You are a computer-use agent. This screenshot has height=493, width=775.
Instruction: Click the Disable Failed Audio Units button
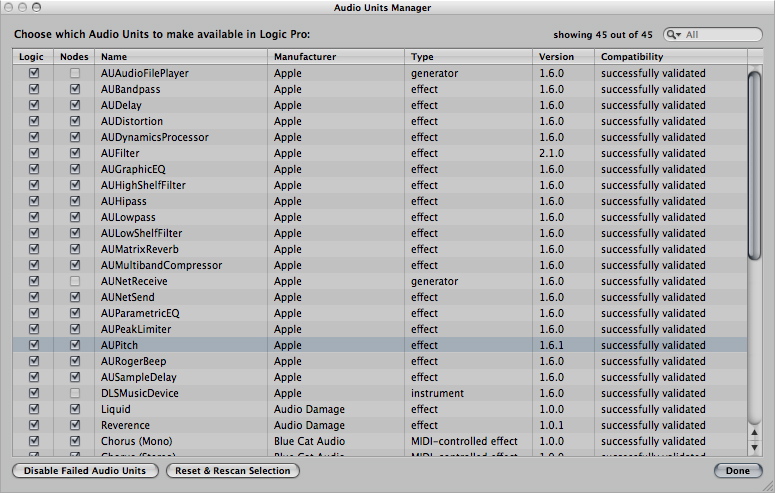pyautogui.click(x=85, y=471)
